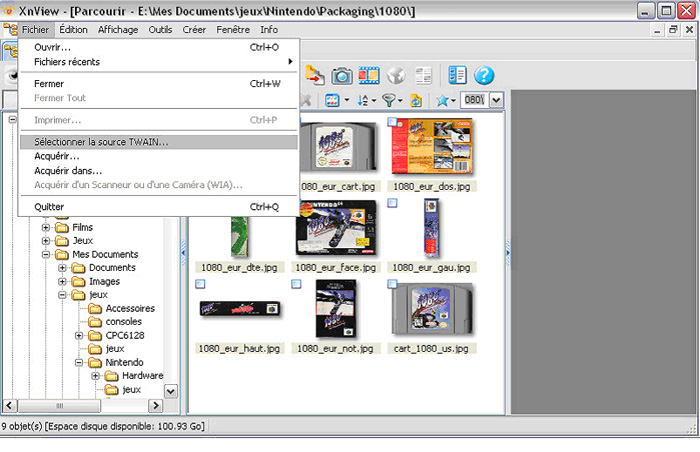Select thumbnail cart_1080_us.jpg
The width and height of the screenshot is (700, 452).
pos(432,309)
